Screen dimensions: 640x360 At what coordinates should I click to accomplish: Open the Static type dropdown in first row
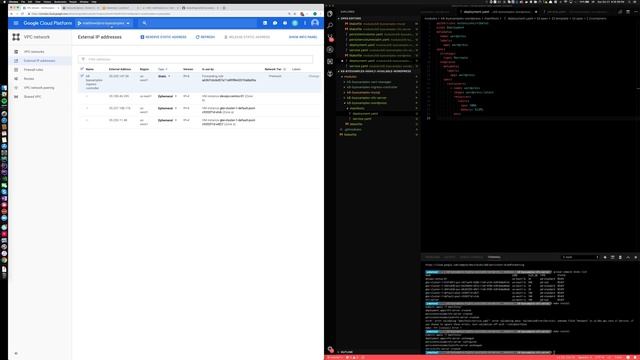pos(164,76)
